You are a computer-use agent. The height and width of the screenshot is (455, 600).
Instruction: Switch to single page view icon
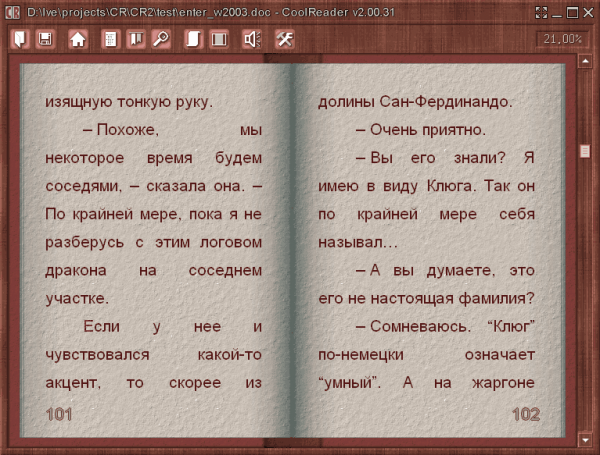tap(194, 39)
